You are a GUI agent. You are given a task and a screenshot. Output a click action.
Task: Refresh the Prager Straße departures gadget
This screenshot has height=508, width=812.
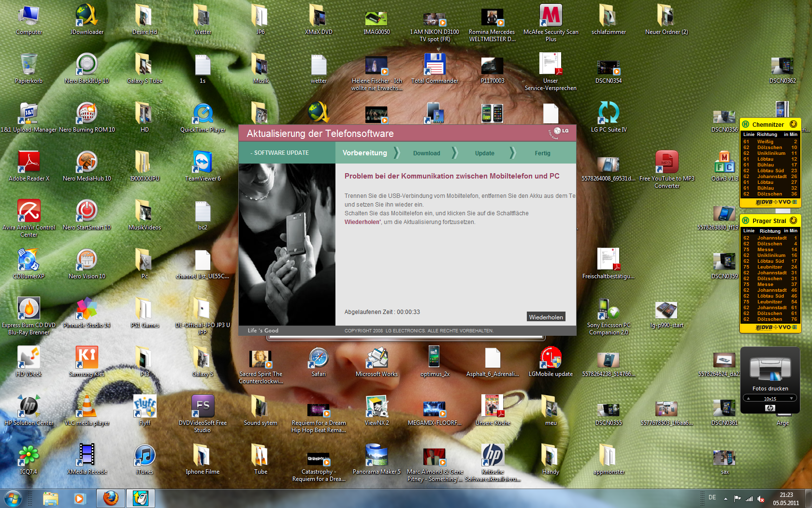point(793,221)
